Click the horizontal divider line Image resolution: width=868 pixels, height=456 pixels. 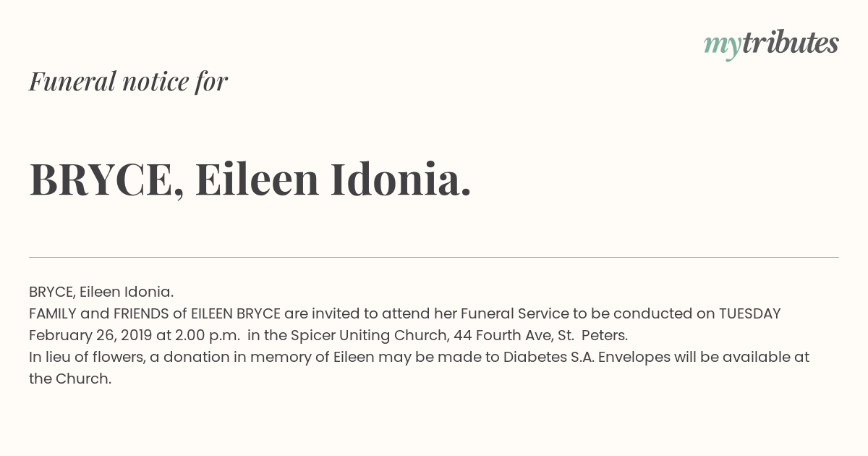coord(434,257)
